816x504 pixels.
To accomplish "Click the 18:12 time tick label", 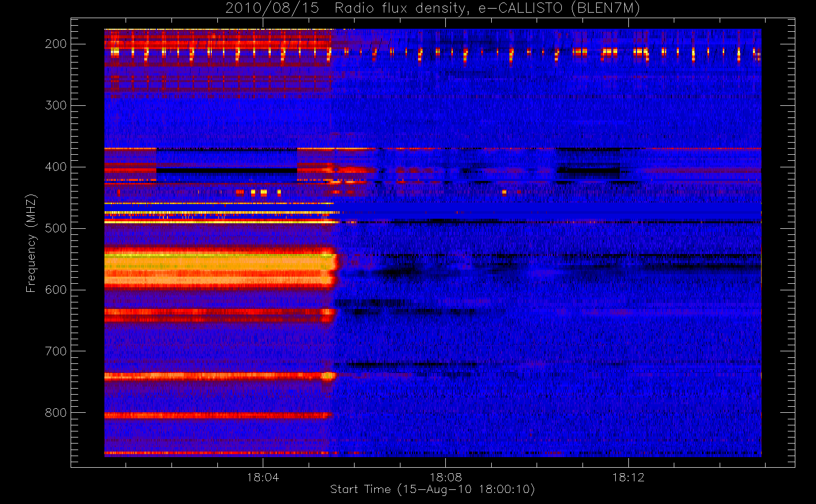I will 628,477.
